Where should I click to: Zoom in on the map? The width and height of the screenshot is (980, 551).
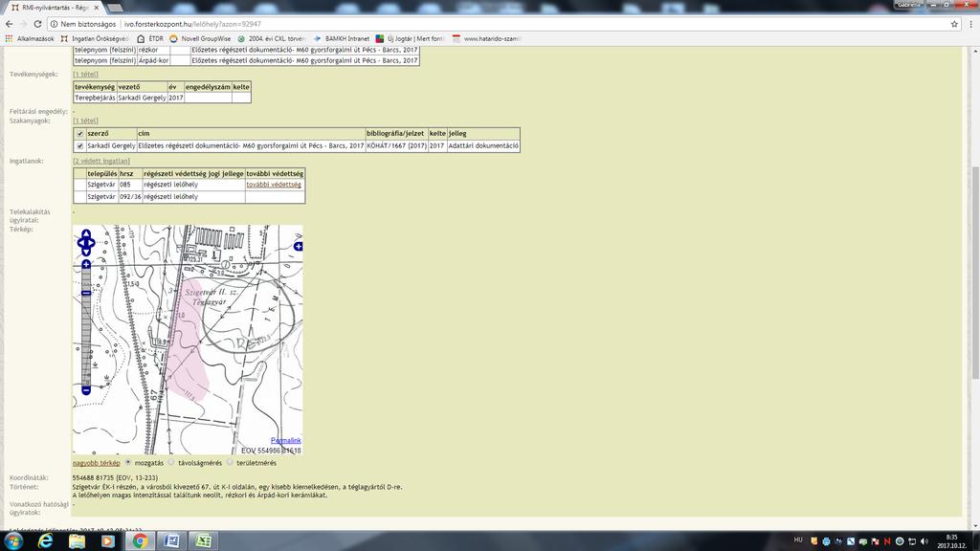coord(86,264)
